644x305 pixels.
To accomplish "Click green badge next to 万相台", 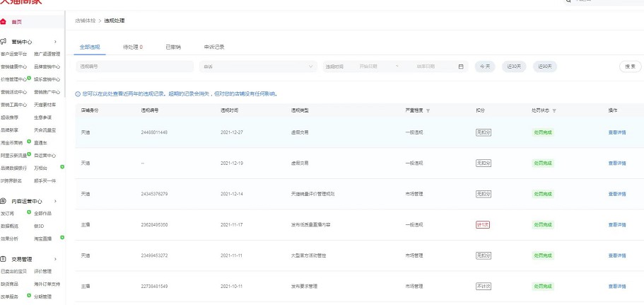I will coord(62,166).
